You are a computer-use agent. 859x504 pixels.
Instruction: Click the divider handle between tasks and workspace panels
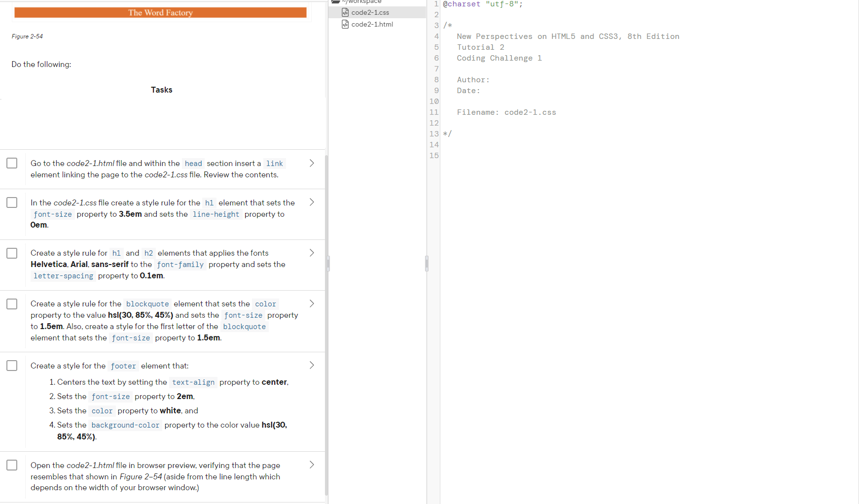coord(328,264)
